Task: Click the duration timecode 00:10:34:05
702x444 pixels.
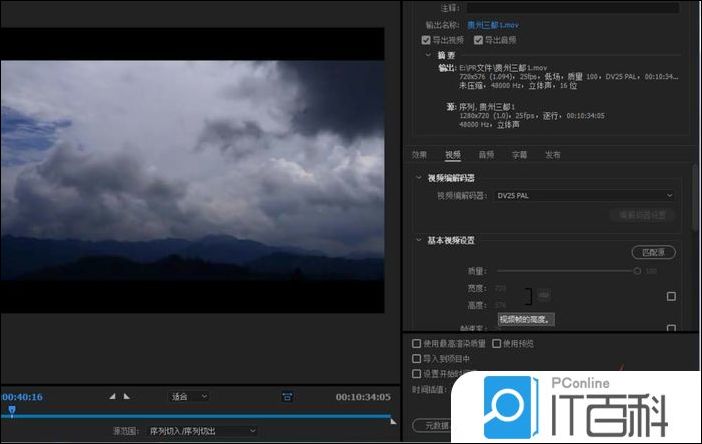Action: click(363, 397)
